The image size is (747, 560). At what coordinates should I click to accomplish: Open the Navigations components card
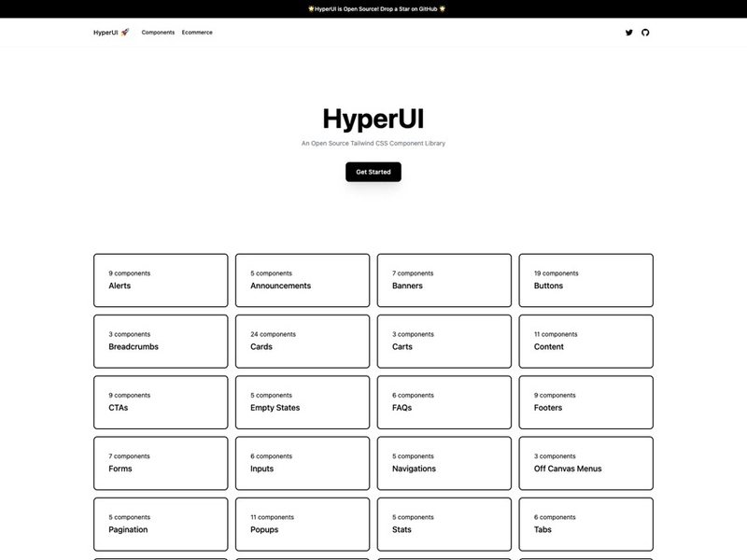click(444, 463)
